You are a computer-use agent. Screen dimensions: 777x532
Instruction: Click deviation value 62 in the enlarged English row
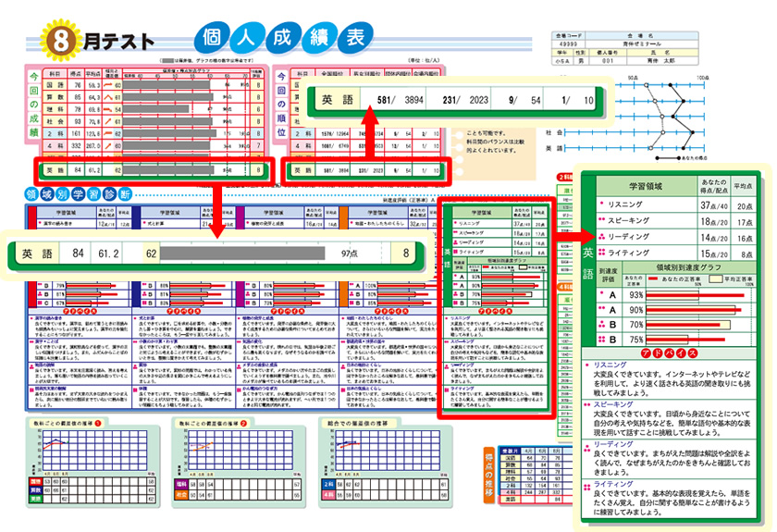(x=151, y=254)
